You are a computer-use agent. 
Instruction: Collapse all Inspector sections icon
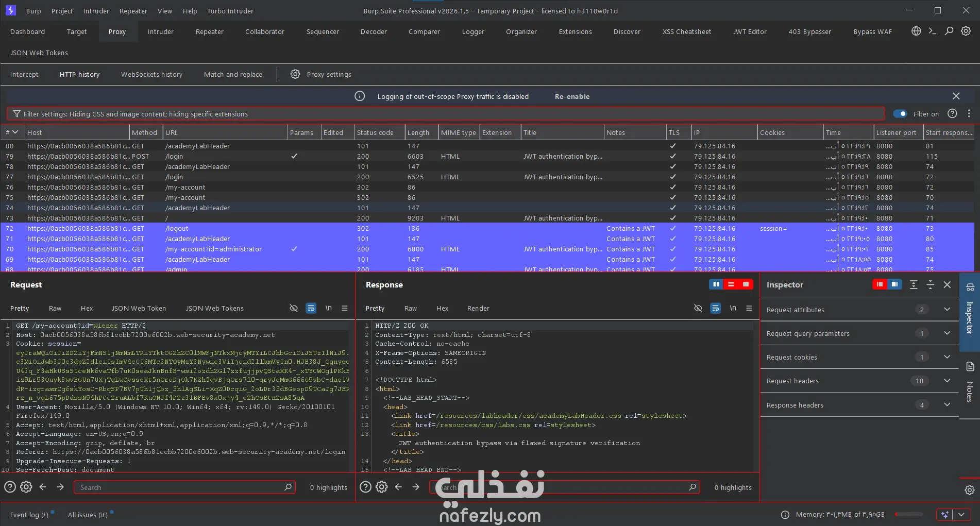coord(930,284)
